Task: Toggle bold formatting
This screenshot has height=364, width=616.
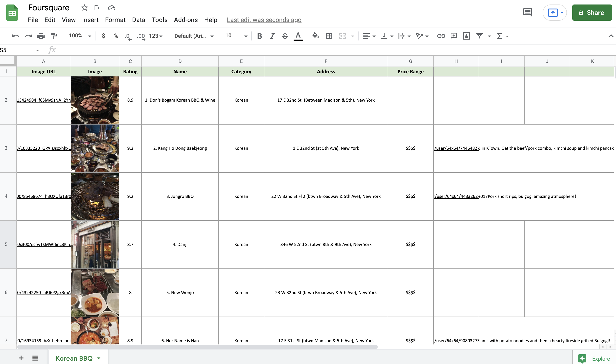Action: tap(259, 36)
